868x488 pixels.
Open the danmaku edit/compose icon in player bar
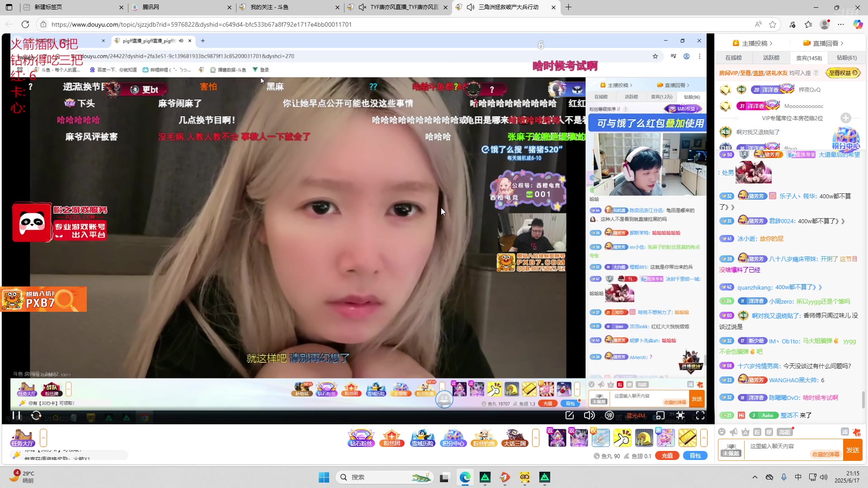[x=570, y=416]
